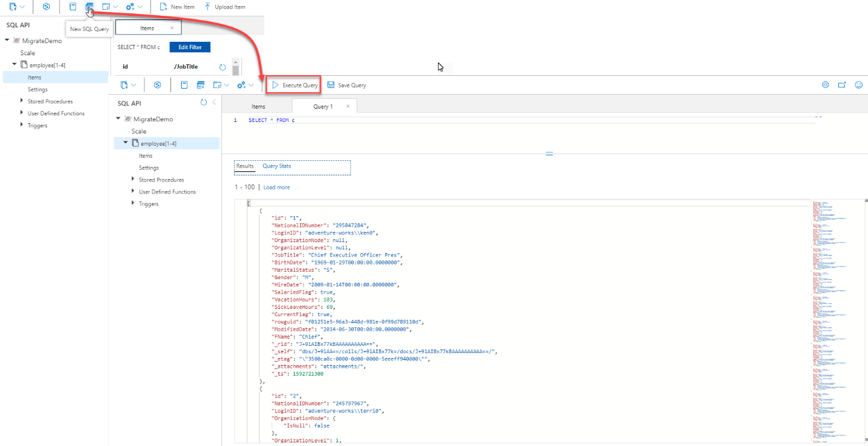Collapse the SQL API pane using the chevron
The width and height of the screenshot is (868, 446).
coord(214,103)
